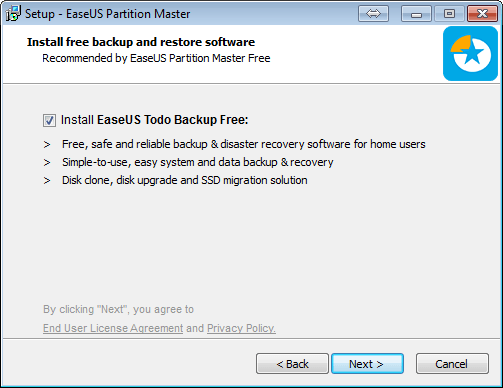Click the arrow bullet beside "Free, safe and reliable"
The width and height of the screenshot is (503, 388).
pyautogui.click(x=47, y=145)
